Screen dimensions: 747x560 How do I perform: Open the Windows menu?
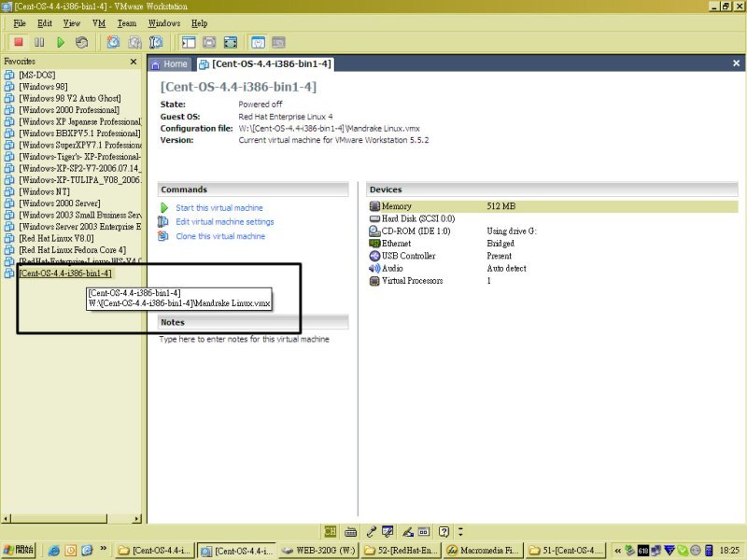point(164,22)
